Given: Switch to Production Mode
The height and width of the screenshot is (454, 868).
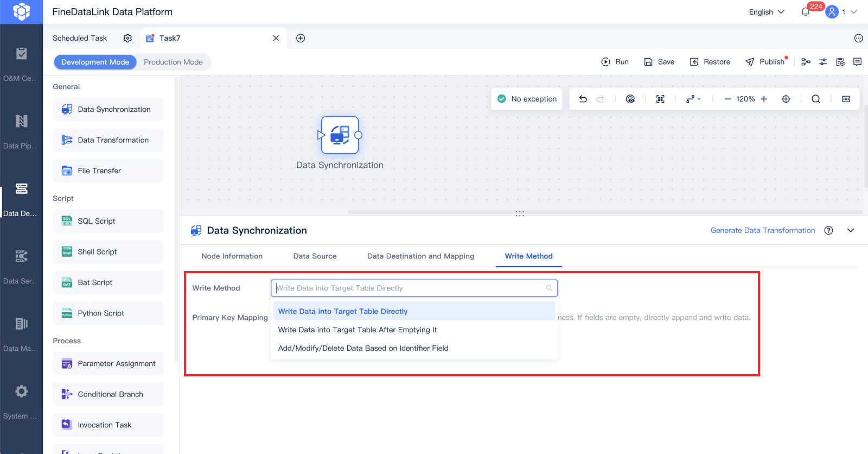Looking at the screenshot, I should click(173, 62).
